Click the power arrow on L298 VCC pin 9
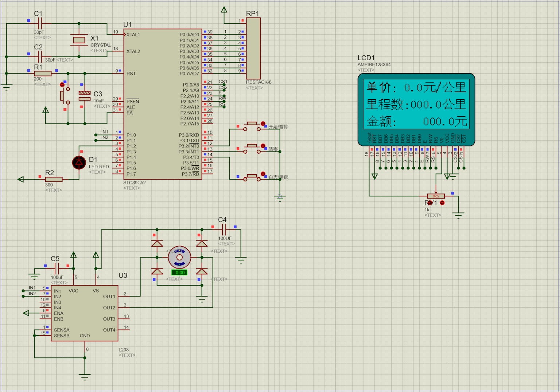 [74, 255]
